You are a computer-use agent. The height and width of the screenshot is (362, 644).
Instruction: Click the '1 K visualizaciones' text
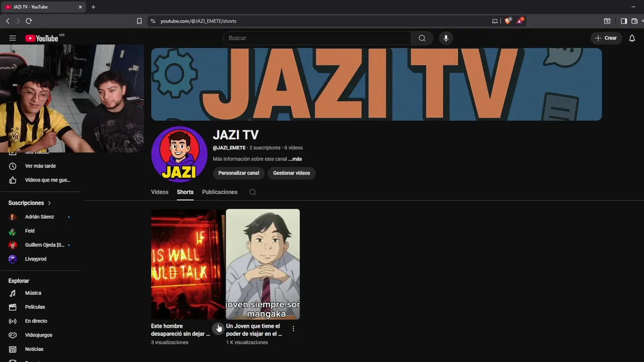[x=247, y=342]
